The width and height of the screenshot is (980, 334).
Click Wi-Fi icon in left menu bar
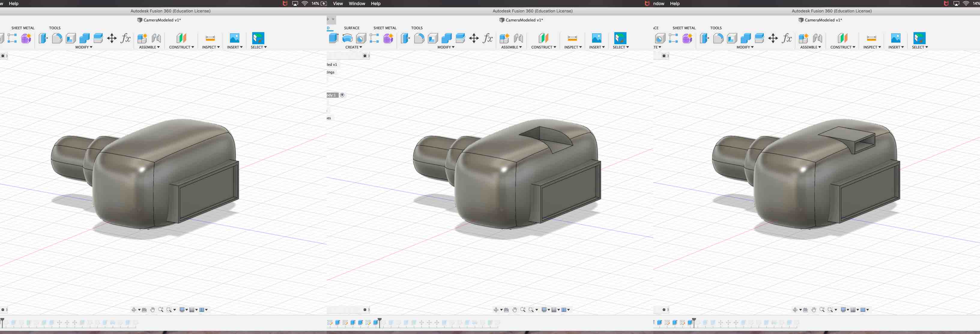coord(305,3)
